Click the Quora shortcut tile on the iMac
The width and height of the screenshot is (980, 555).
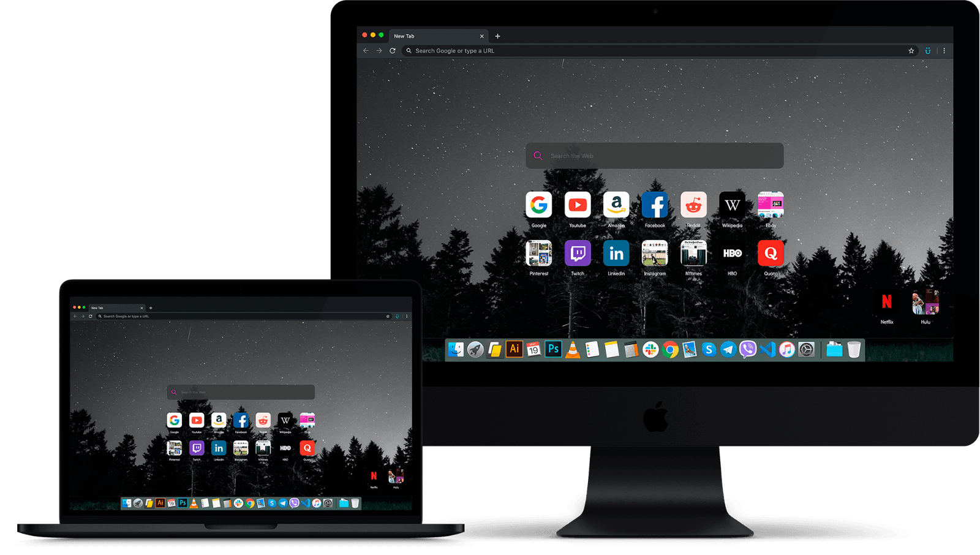pos(771,253)
